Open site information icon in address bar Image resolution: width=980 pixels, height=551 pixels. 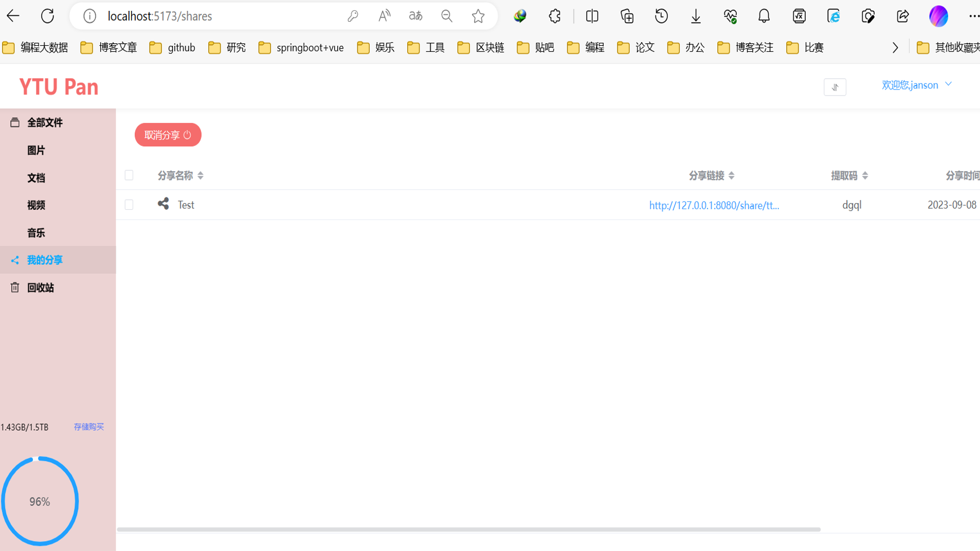[x=89, y=16]
